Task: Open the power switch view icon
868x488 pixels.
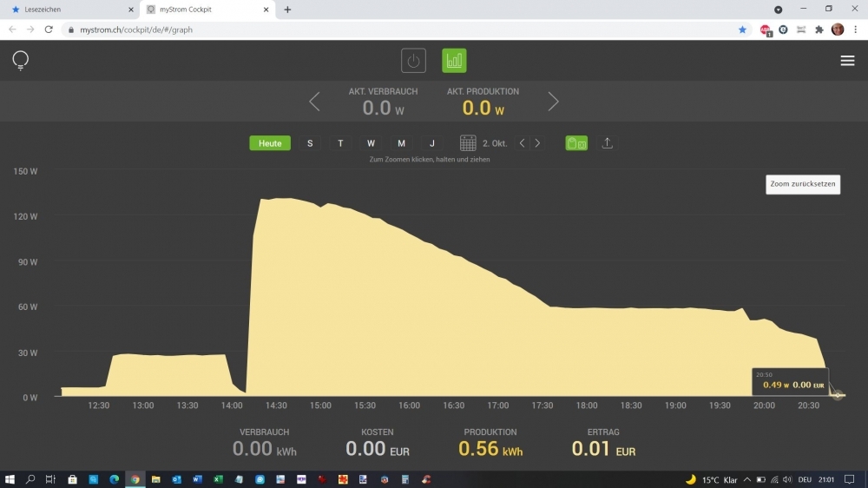Action: (x=413, y=61)
